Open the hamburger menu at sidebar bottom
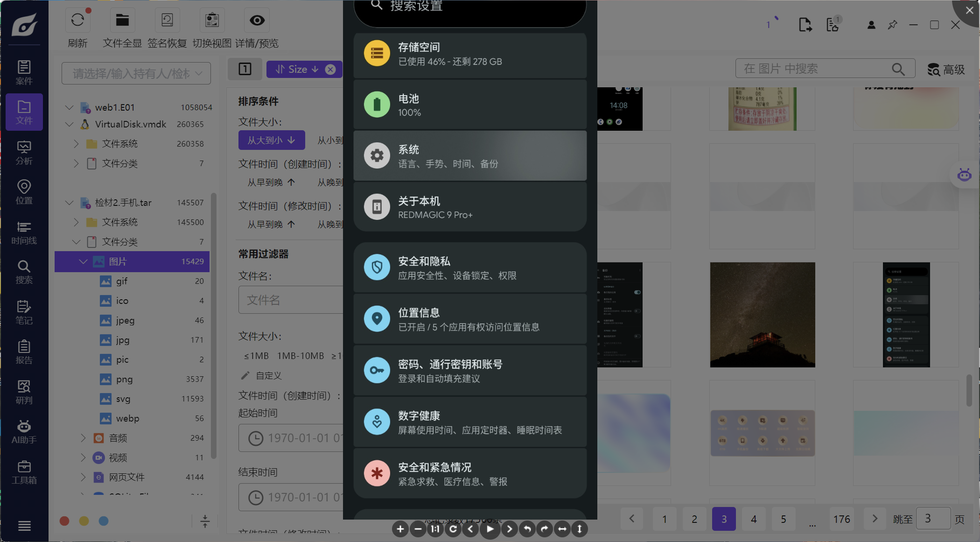This screenshot has width=980, height=542. (x=24, y=526)
